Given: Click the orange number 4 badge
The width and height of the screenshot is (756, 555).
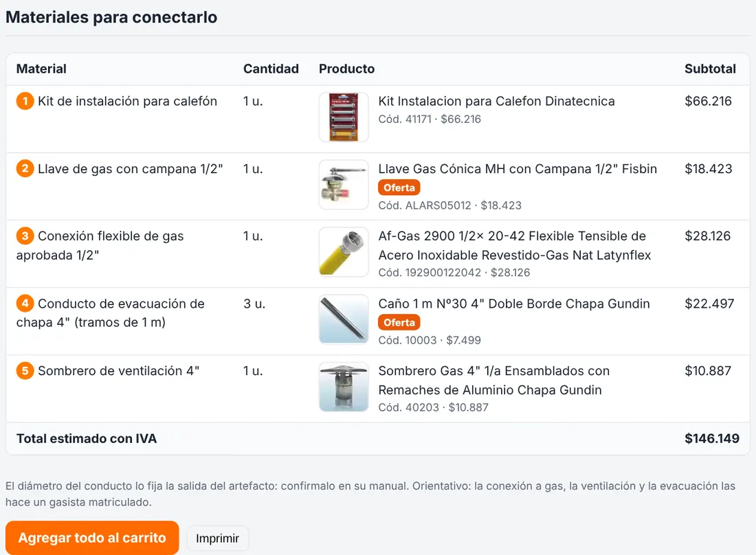Looking at the screenshot, I should [25, 303].
